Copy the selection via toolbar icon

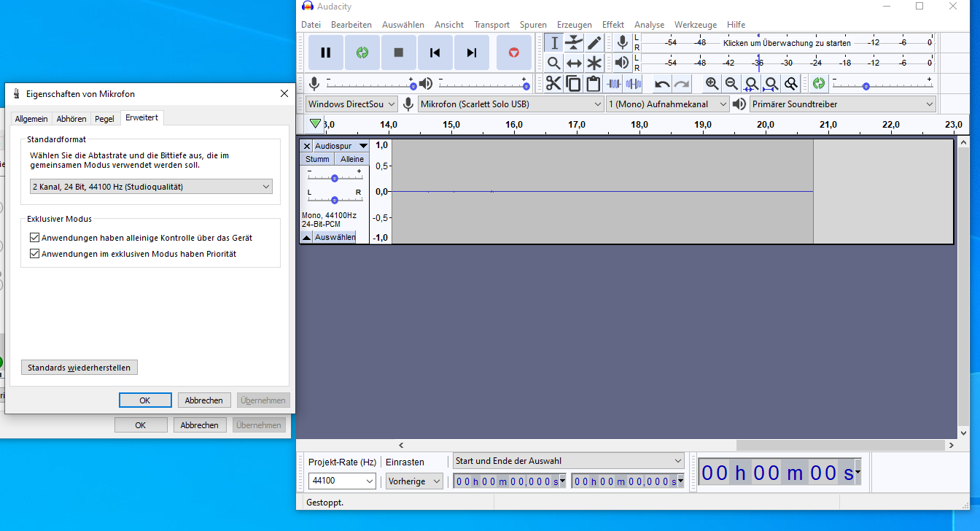(574, 83)
